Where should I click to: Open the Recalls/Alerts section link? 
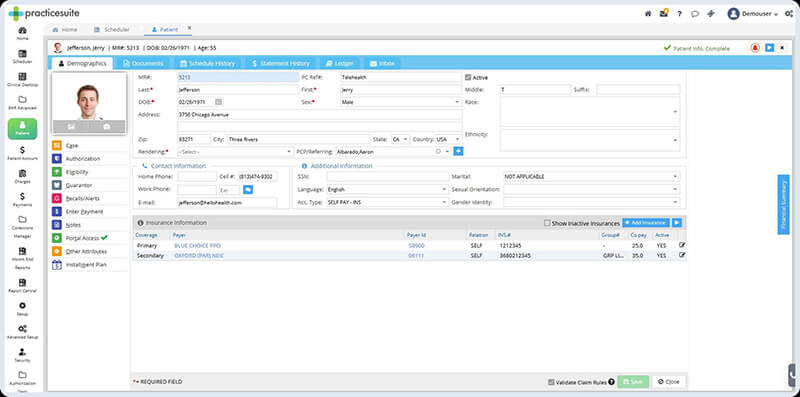pos(83,198)
